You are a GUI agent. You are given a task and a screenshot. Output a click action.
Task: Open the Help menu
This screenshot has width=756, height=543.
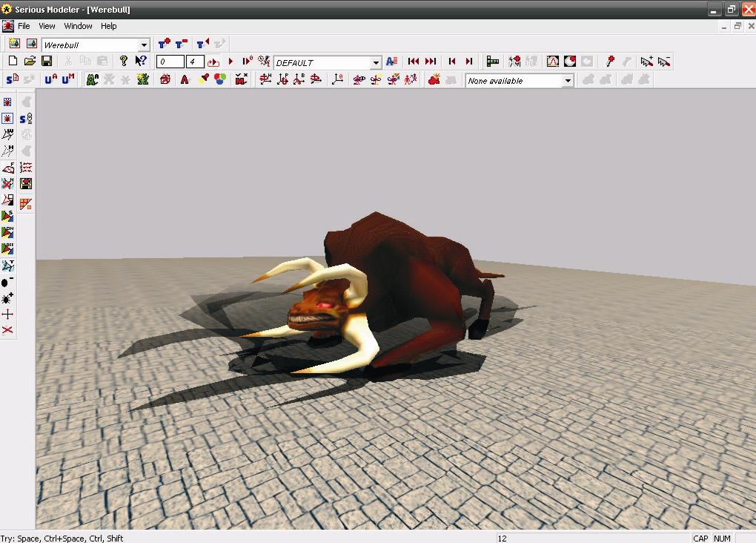[x=108, y=26]
